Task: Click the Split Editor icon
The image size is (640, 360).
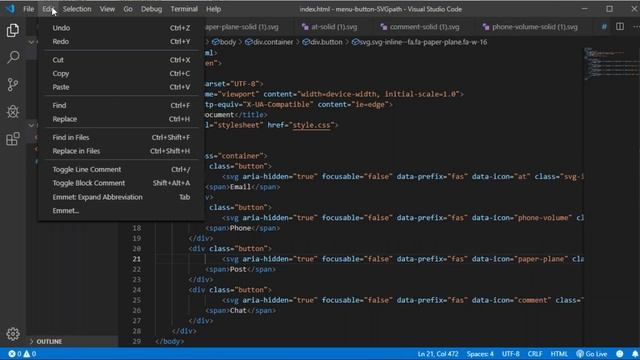Action: point(620,27)
